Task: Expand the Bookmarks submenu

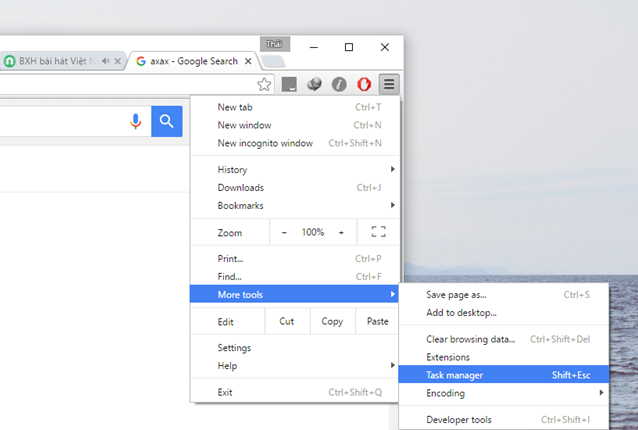Action: point(295,205)
